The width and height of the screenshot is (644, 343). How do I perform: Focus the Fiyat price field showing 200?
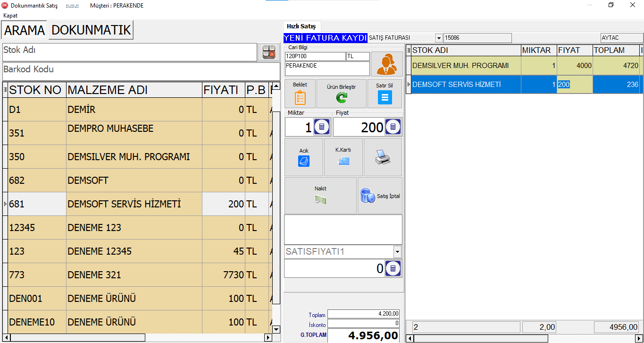359,127
